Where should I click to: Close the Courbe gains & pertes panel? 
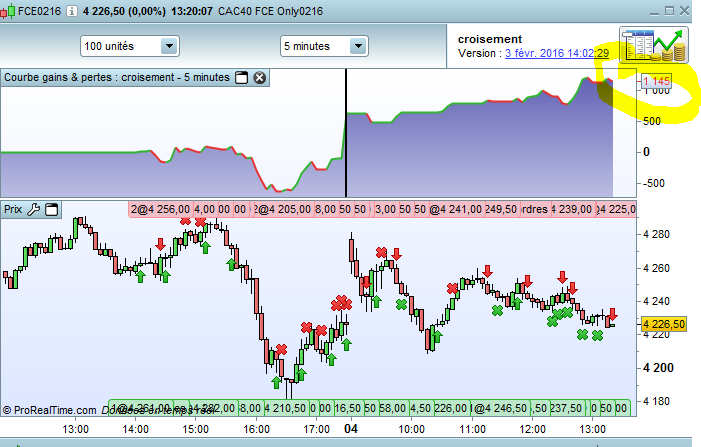(x=259, y=78)
